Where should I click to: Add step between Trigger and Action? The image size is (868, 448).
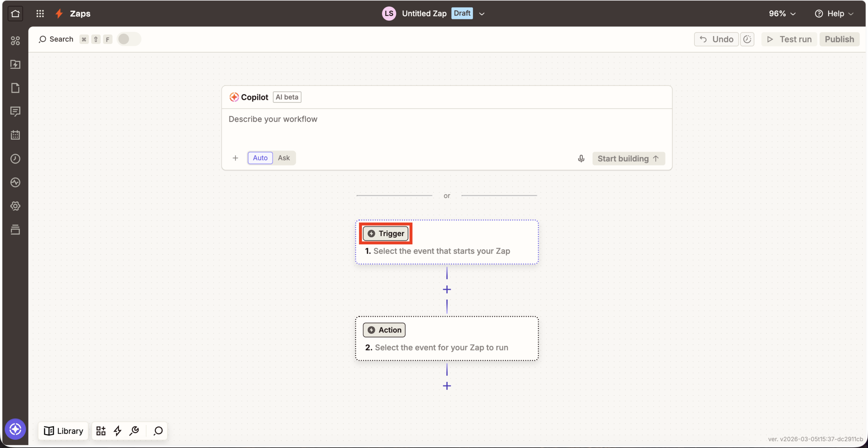tap(447, 289)
